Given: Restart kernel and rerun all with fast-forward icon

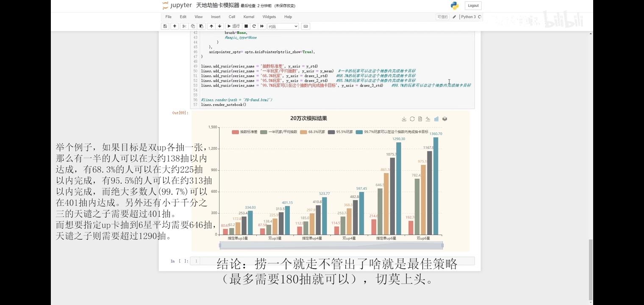Looking at the screenshot, I should click(x=262, y=26).
